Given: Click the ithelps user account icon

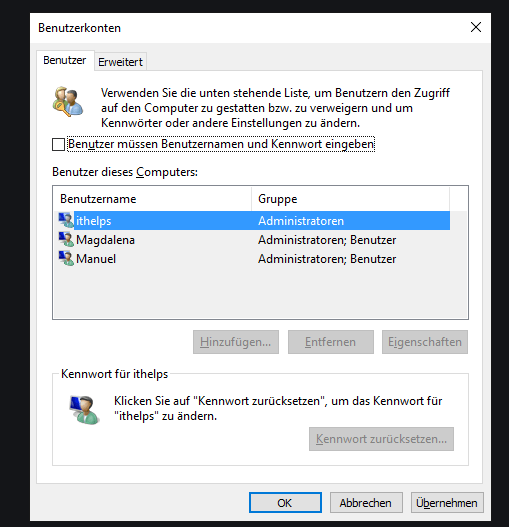Looking at the screenshot, I should [x=66, y=220].
